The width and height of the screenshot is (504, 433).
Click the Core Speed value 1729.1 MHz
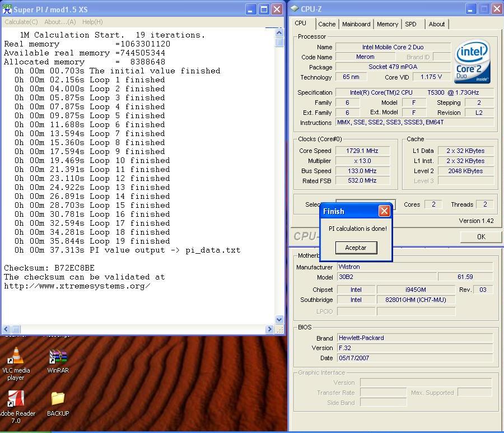click(x=362, y=151)
